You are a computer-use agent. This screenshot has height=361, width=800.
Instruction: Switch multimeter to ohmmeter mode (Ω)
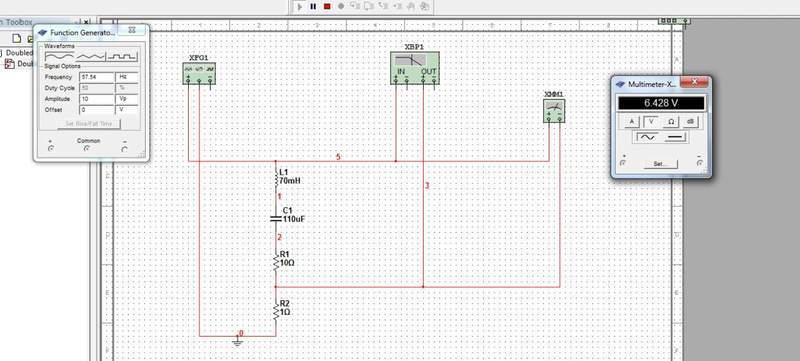(671, 122)
